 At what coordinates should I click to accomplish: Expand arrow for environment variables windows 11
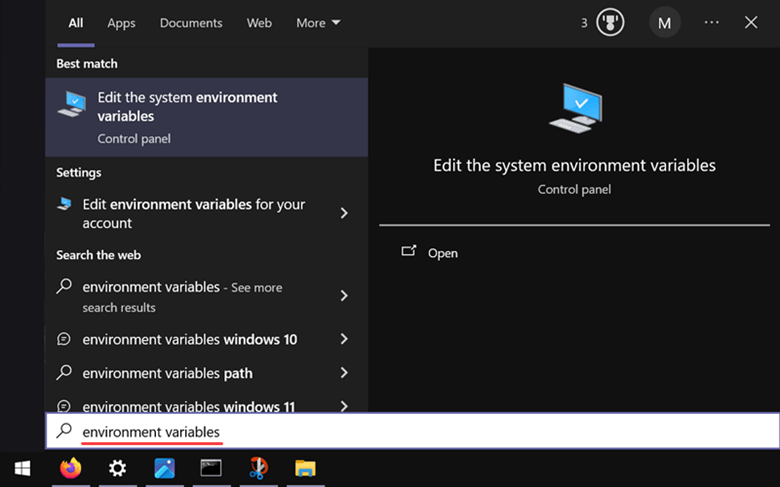344,406
